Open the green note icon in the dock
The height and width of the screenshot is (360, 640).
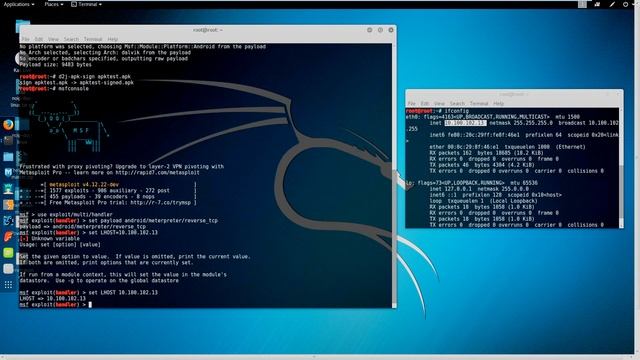(x=8, y=253)
